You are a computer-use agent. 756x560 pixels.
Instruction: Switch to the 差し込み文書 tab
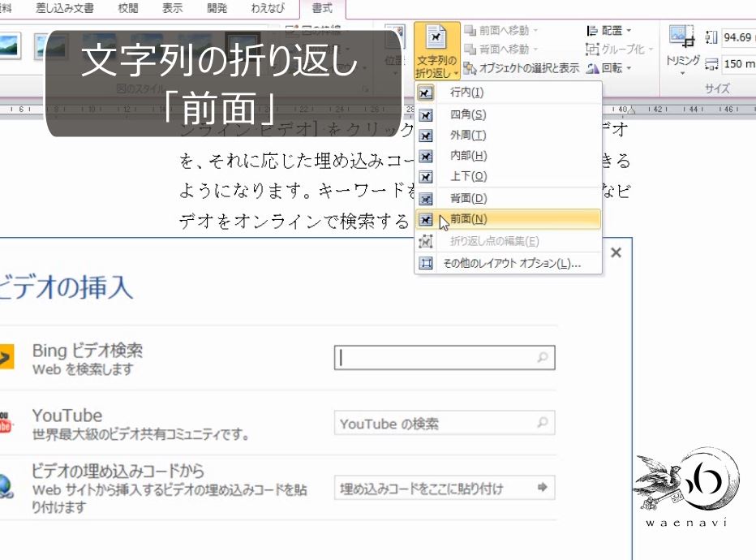click(65, 8)
